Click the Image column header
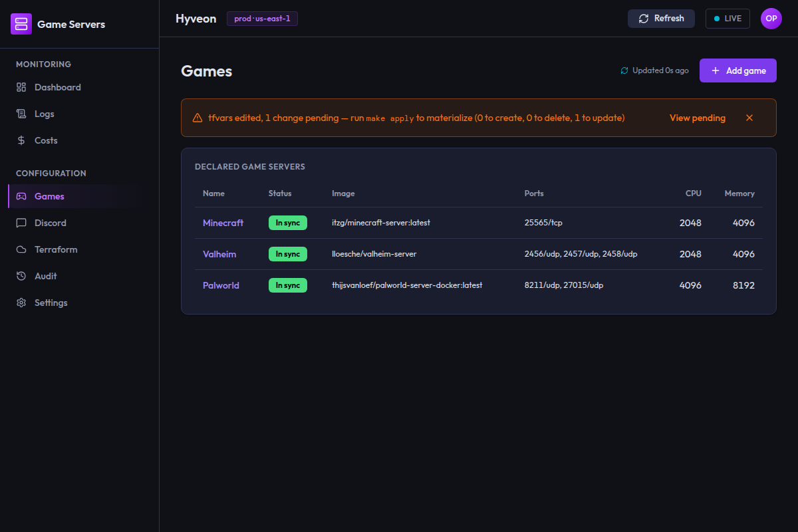This screenshot has width=798, height=532. tap(343, 194)
